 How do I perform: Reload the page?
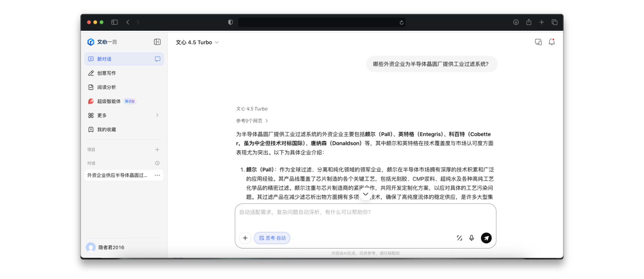point(401,22)
